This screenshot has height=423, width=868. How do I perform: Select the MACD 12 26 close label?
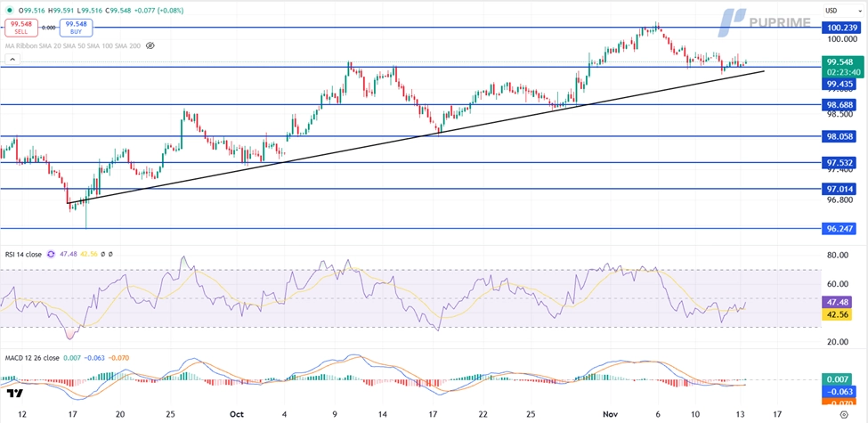click(x=32, y=358)
